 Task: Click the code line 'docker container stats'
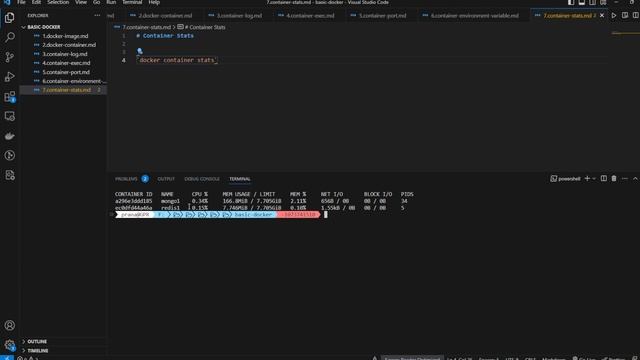click(177, 60)
